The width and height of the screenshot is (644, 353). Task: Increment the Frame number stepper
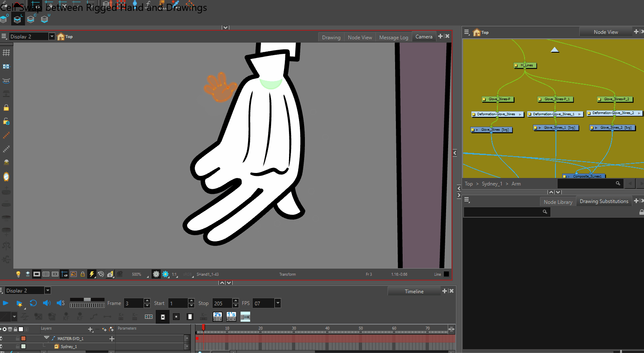point(147,300)
